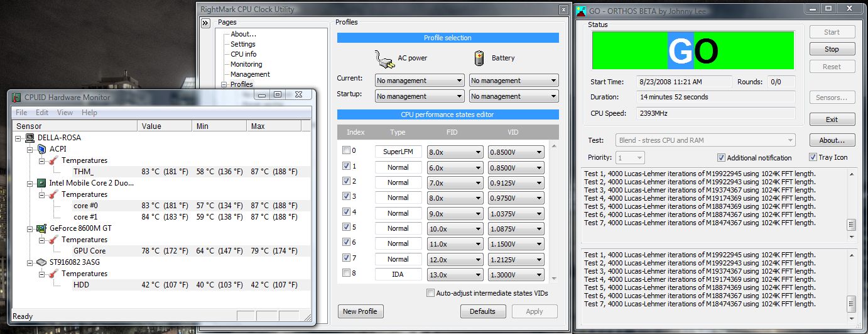
Task: Click the AC power plug icon
Action: (x=384, y=58)
